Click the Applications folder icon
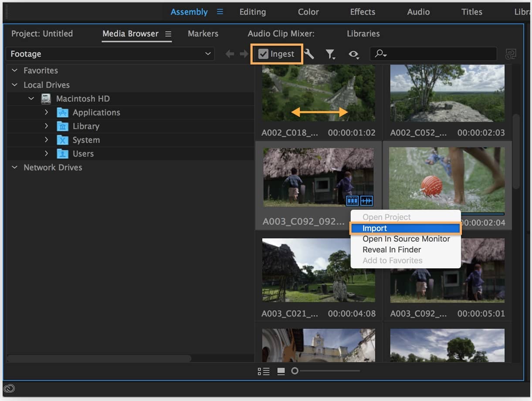Viewport: 532px width, 401px height. point(63,113)
